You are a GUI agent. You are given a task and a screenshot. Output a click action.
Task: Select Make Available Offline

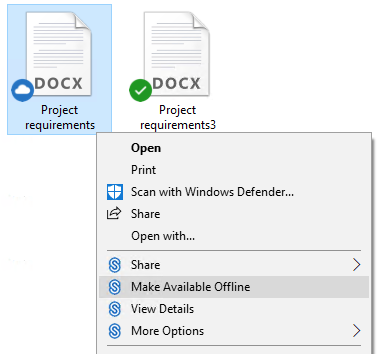[x=234, y=287]
